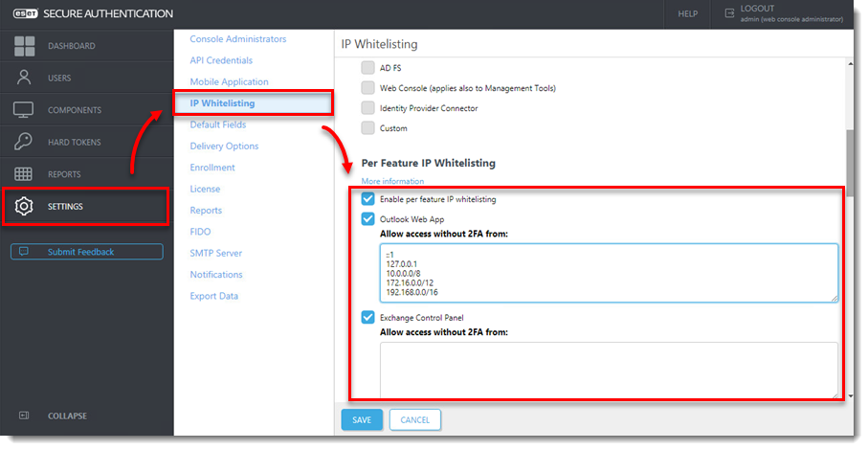
Task: Open the Reports table icon
Action: pyautogui.click(x=23, y=174)
